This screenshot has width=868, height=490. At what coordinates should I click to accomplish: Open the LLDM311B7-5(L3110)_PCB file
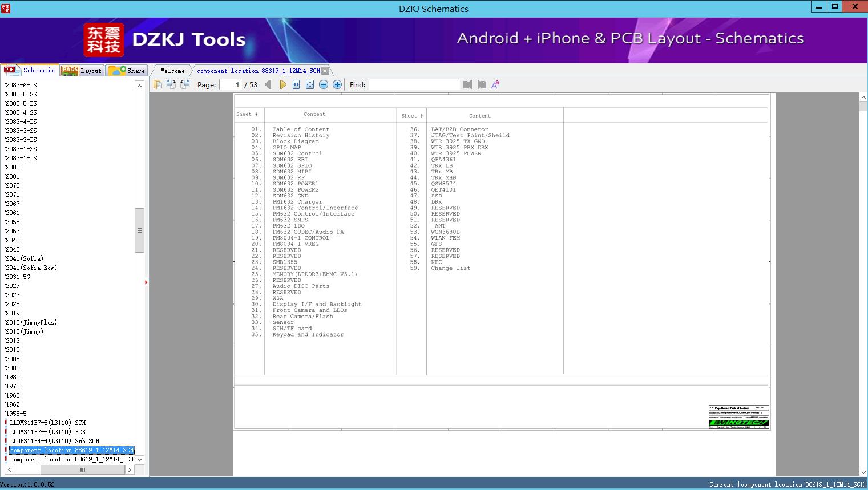point(48,432)
